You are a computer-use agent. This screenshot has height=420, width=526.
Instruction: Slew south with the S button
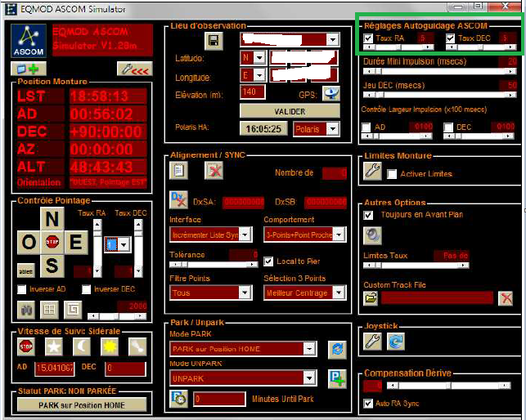pos(52,266)
